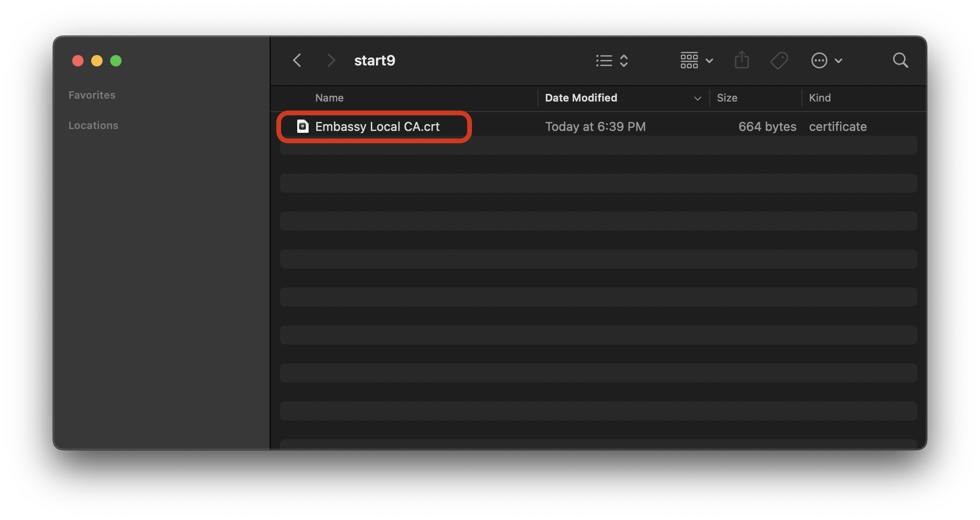
Task: Click the back navigation arrow
Action: pos(297,61)
